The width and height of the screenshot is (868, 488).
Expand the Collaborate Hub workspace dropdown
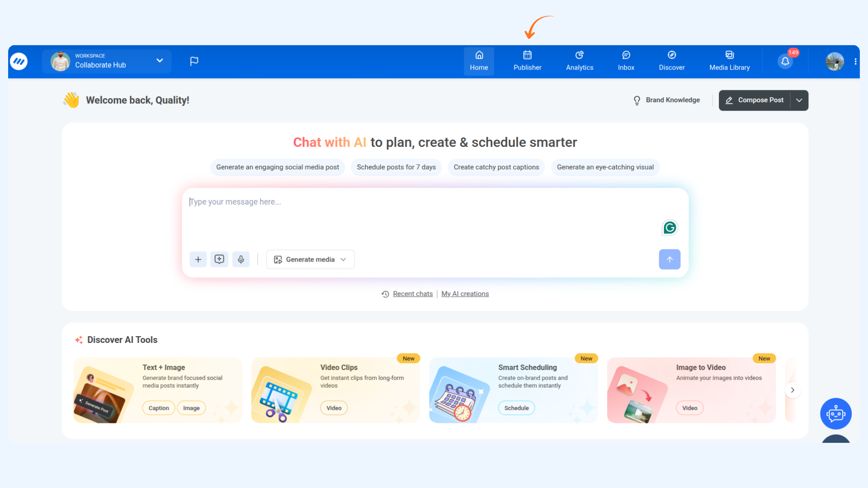pyautogui.click(x=160, y=61)
